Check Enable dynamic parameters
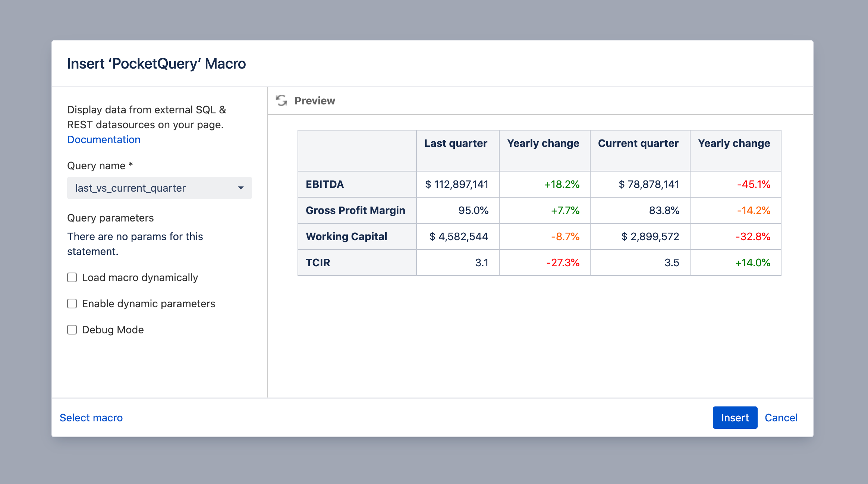The width and height of the screenshot is (868, 484). (72, 304)
